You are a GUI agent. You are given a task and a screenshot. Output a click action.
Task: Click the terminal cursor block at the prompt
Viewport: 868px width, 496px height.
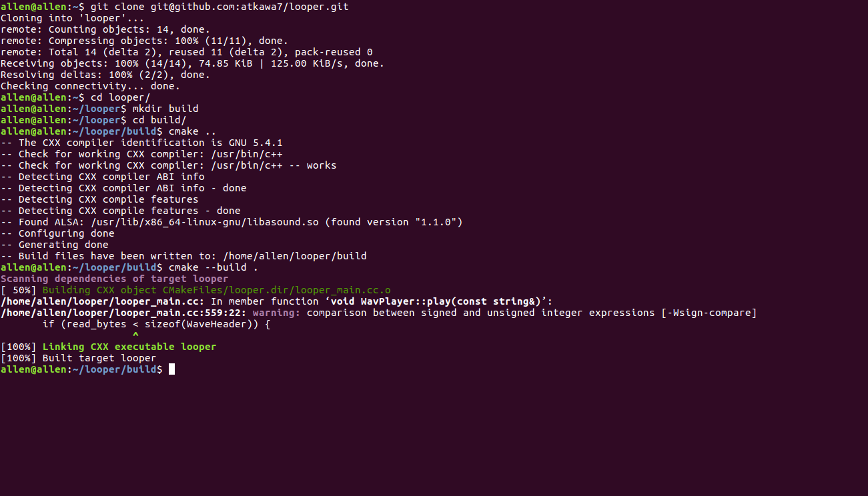171,369
